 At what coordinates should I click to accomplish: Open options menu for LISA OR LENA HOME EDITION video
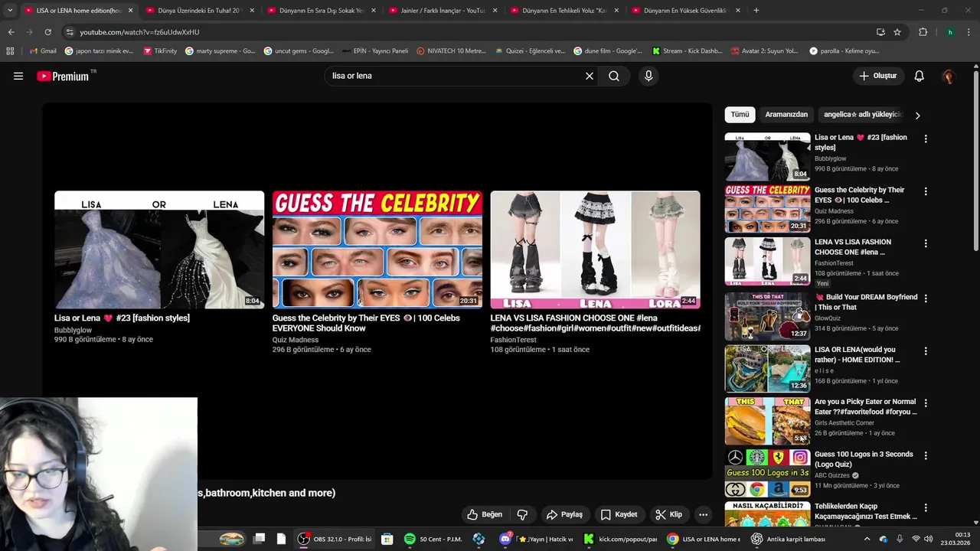pyautogui.click(x=926, y=351)
